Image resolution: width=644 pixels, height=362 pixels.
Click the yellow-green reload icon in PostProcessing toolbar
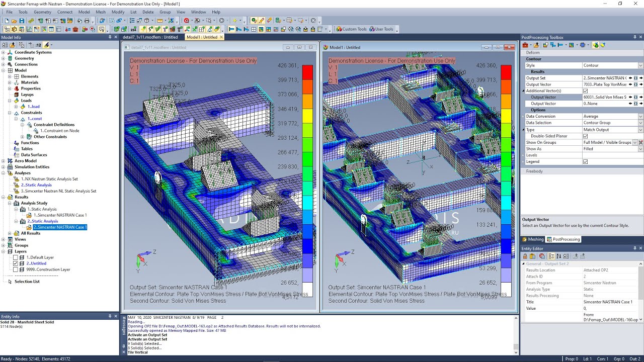[x=596, y=45]
